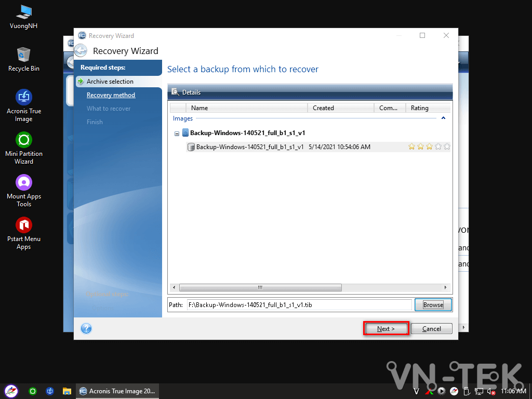Click the taskbar clock showing 11:06 AM
The width and height of the screenshot is (532, 399).
pyautogui.click(x=513, y=392)
